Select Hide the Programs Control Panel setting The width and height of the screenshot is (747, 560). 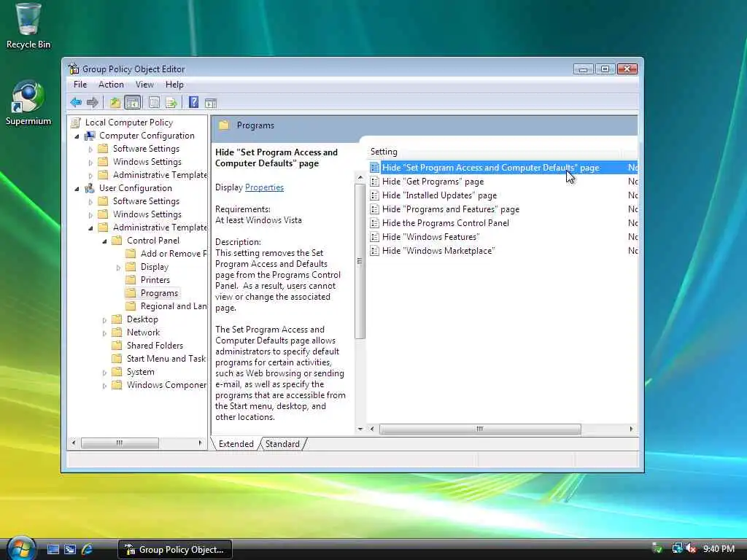446,223
